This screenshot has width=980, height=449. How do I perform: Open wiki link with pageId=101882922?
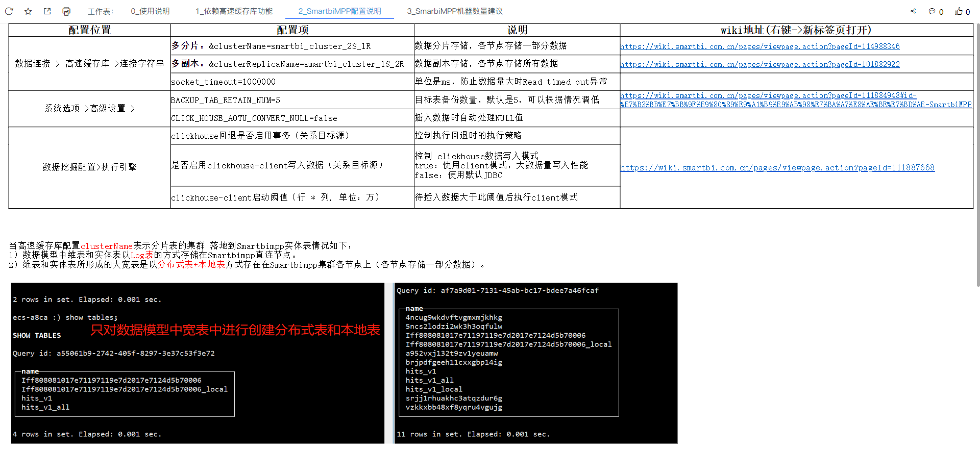pyautogui.click(x=759, y=64)
